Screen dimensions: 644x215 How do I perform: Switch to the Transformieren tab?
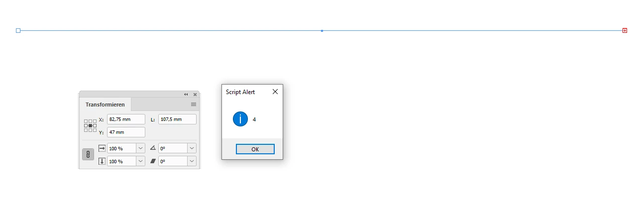tap(105, 105)
